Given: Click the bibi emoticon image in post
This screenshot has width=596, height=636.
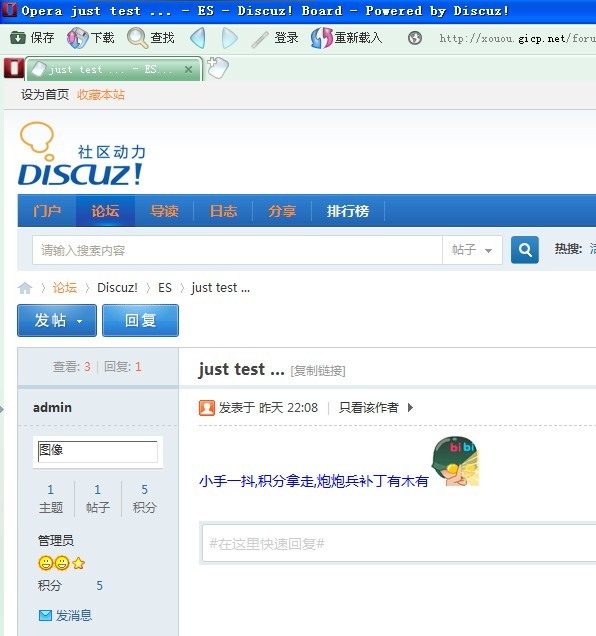Looking at the screenshot, I should 455,461.
